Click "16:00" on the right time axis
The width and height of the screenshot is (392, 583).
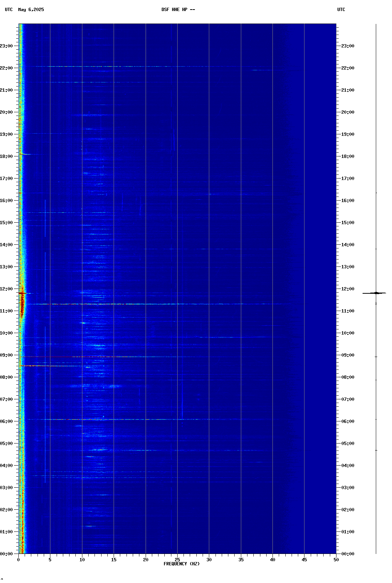click(348, 201)
